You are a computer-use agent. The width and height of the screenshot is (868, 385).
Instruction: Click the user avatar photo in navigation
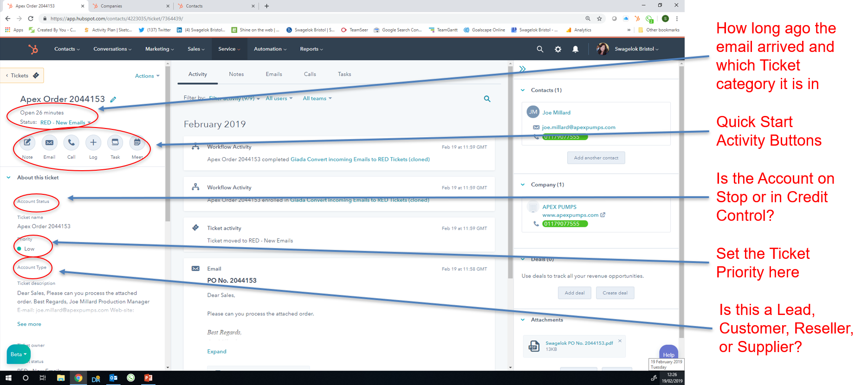click(x=602, y=49)
